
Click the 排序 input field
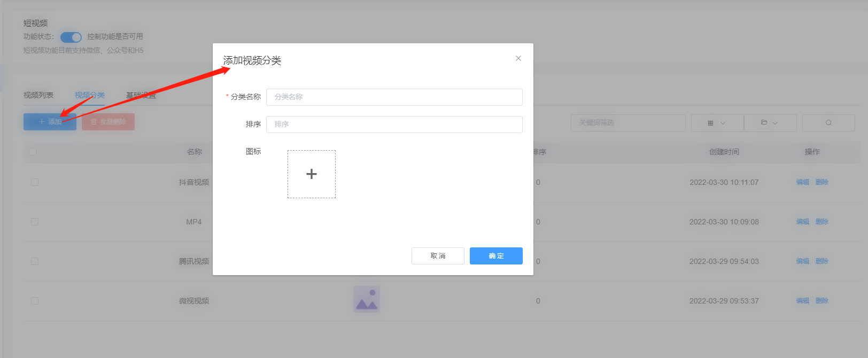[394, 124]
